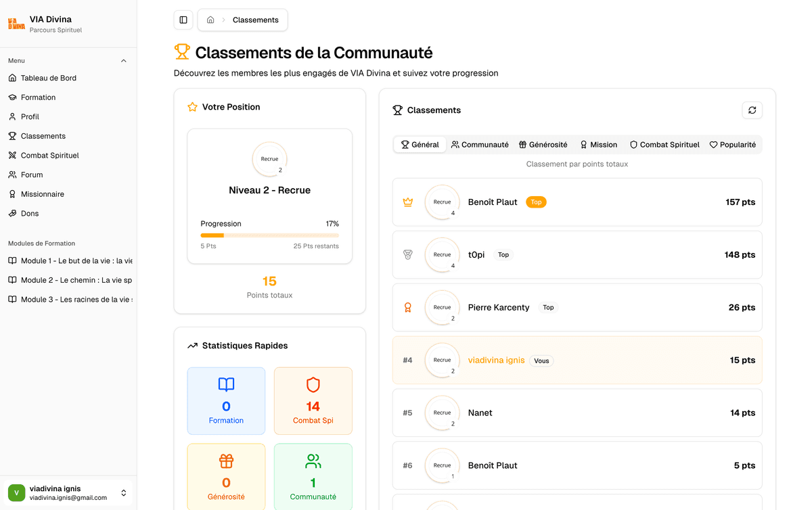Click the trophy icon in Classements panel header

point(398,110)
